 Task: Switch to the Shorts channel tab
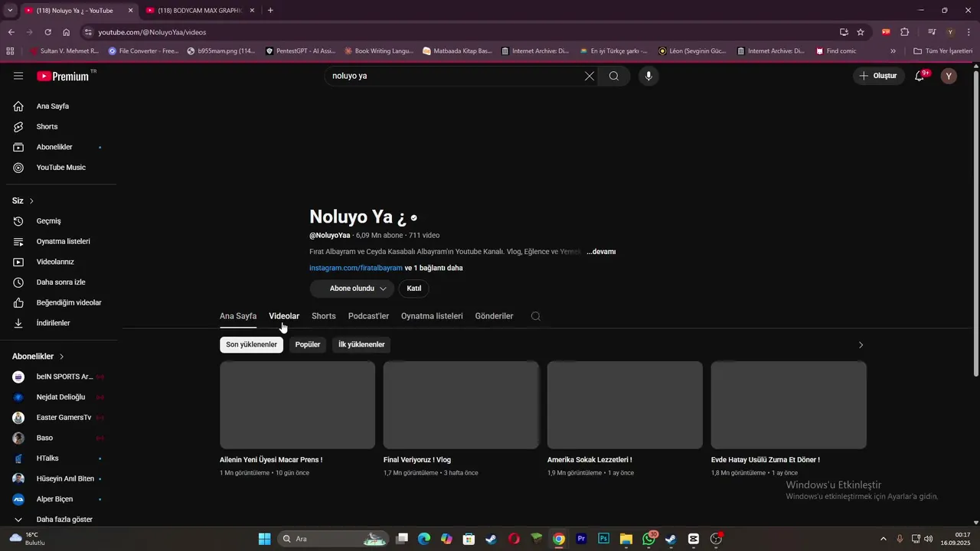coord(324,316)
